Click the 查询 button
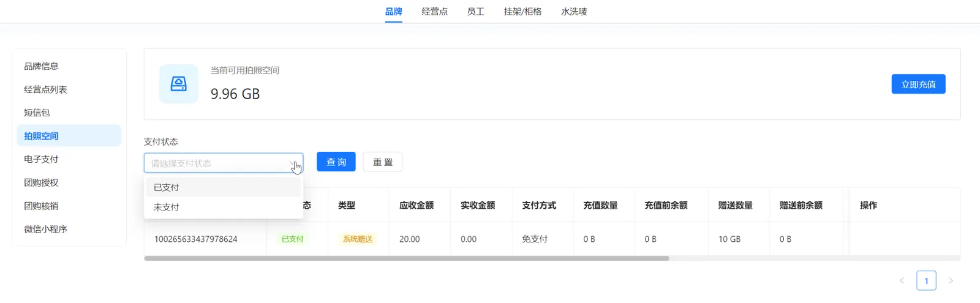The height and width of the screenshot is (303, 980). coord(336,162)
